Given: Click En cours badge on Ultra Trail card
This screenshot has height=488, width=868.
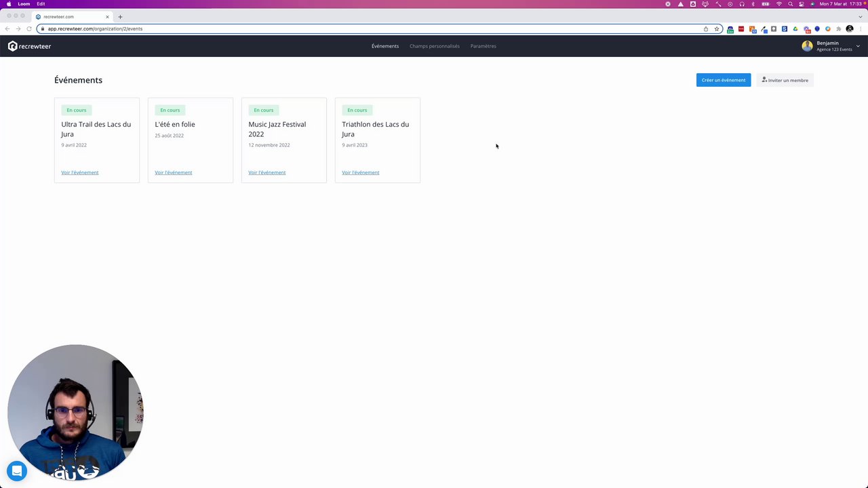Looking at the screenshot, I should (x=77, y=110).
